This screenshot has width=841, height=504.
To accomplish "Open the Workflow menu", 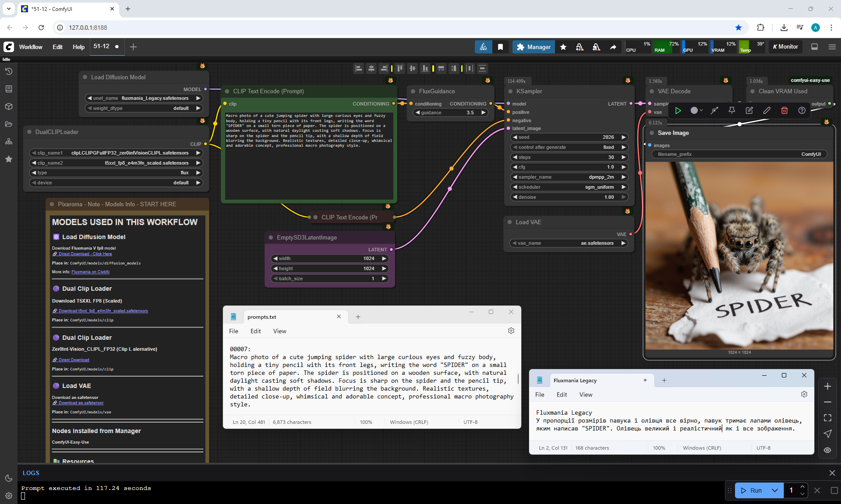I will [31, 47].
